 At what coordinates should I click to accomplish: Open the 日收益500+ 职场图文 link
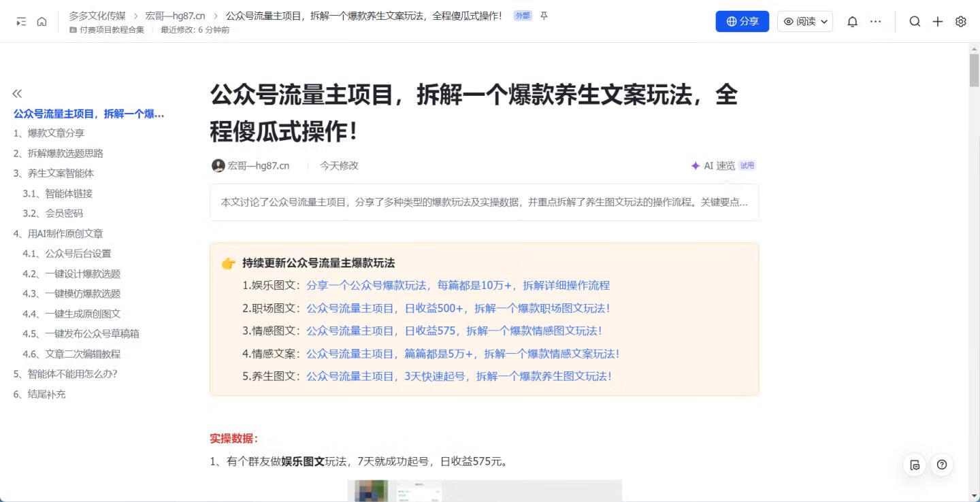click(459, 308)
